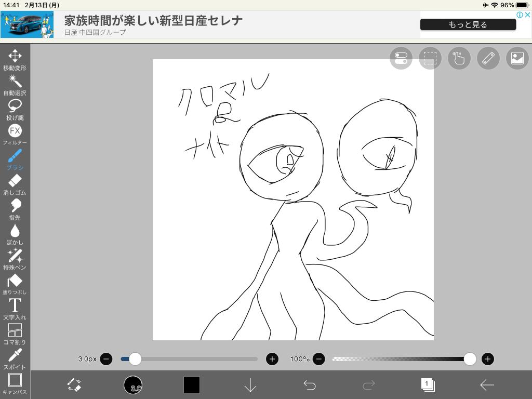Toggle the selection area dashed-square button

tap(430, 58)
